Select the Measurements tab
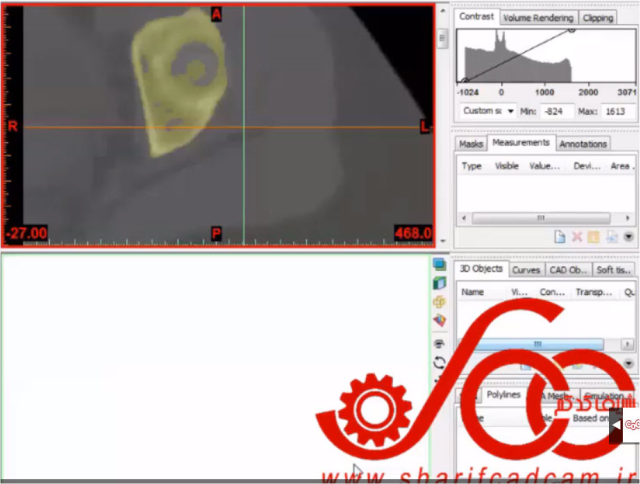Viewport: 640px width, 484px height. 521,142
